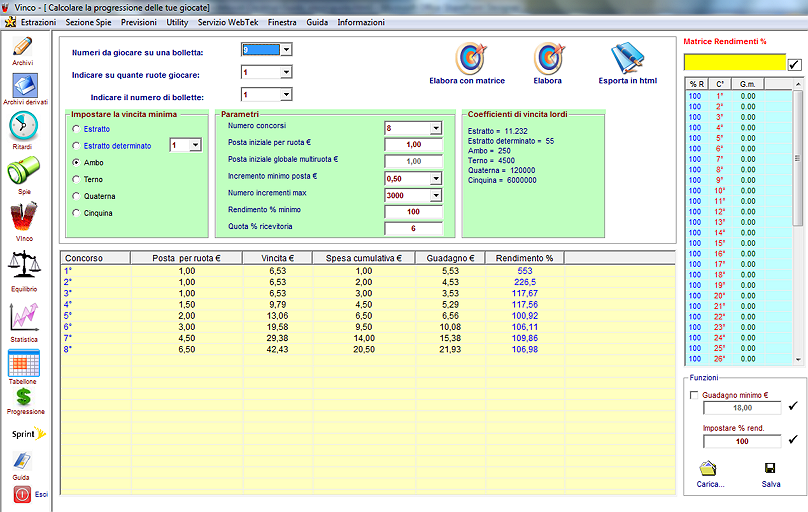Click the 8° concorso row label

pos(68,349)
